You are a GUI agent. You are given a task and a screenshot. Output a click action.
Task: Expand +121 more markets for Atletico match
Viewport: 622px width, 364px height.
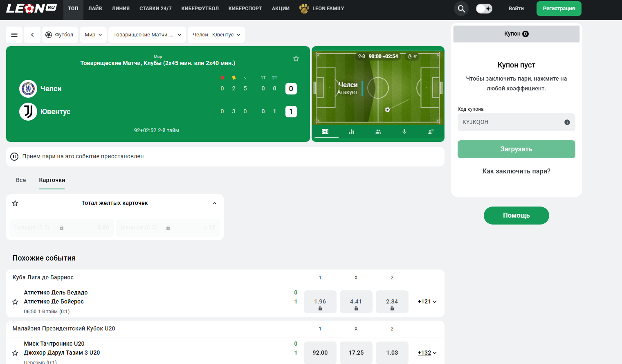tap(427, 302)
